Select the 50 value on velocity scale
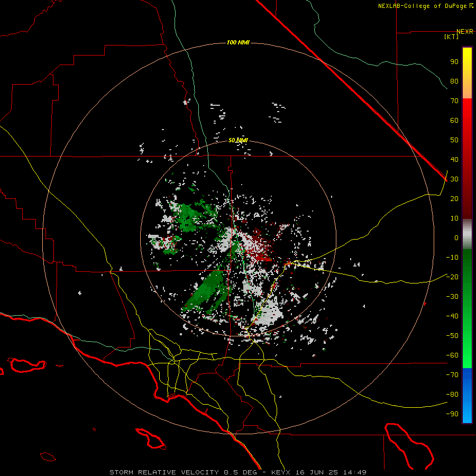 tap(454, 140)
